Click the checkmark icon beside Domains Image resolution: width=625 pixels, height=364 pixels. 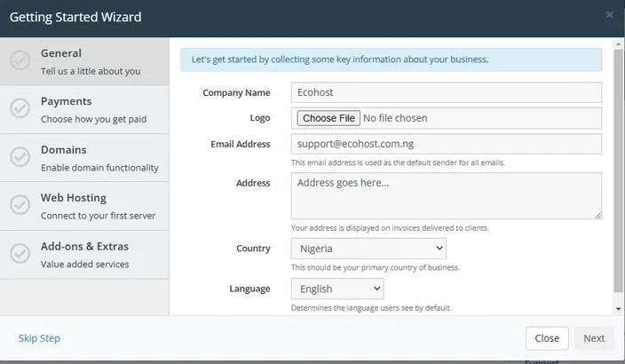[20, 156]
